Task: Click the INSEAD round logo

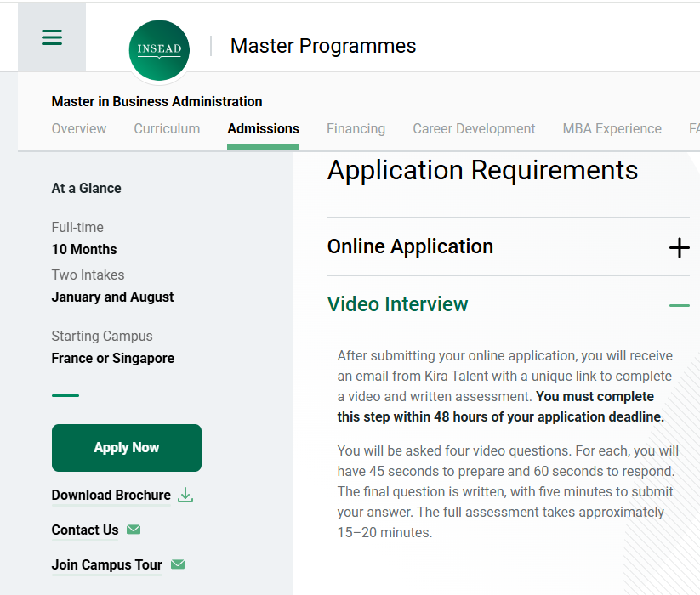Action: coord(159,49)
